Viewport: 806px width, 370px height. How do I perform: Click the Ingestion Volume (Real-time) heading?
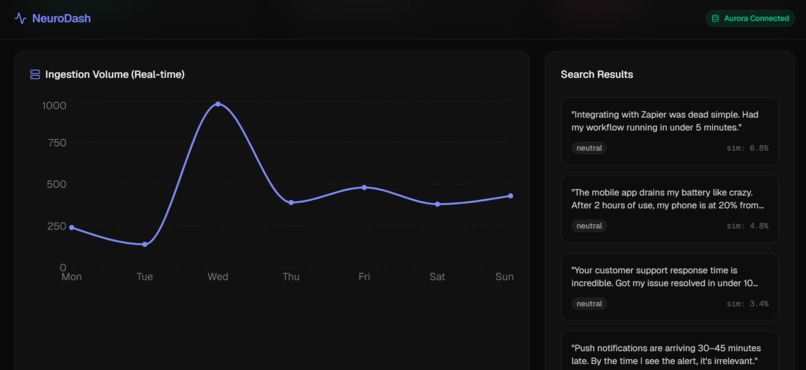pos(115,75)
